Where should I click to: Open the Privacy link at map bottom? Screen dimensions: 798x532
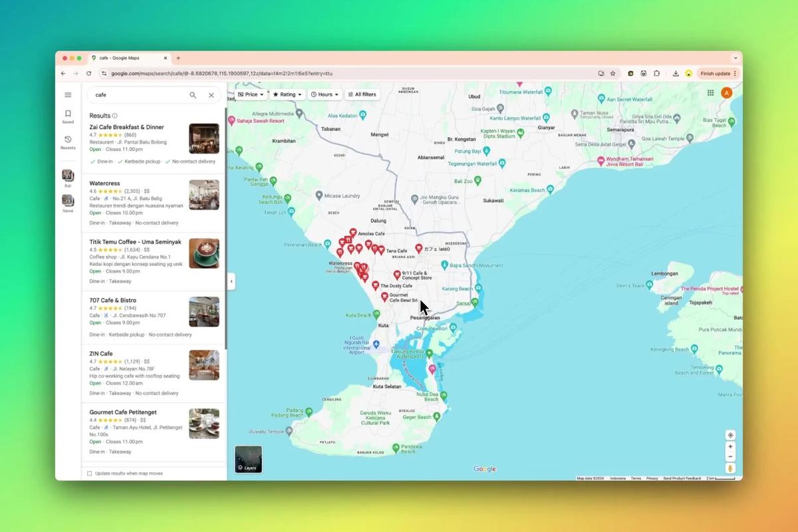652,478
